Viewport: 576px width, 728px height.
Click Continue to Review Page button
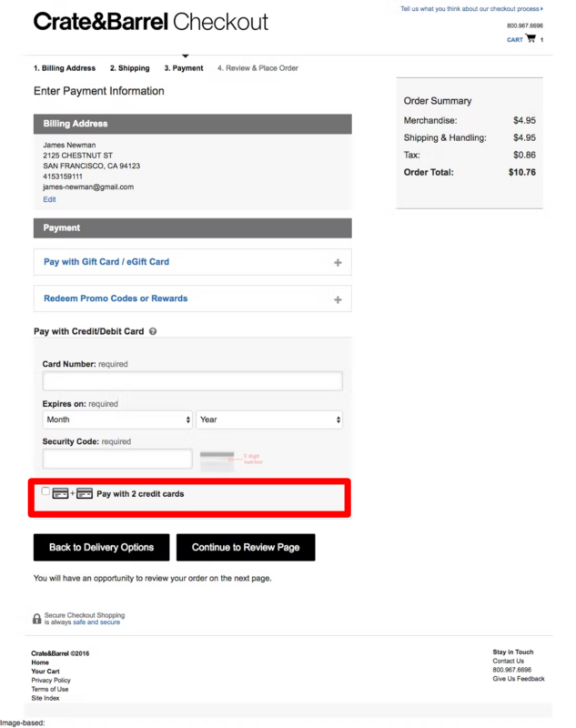point(246,548)
